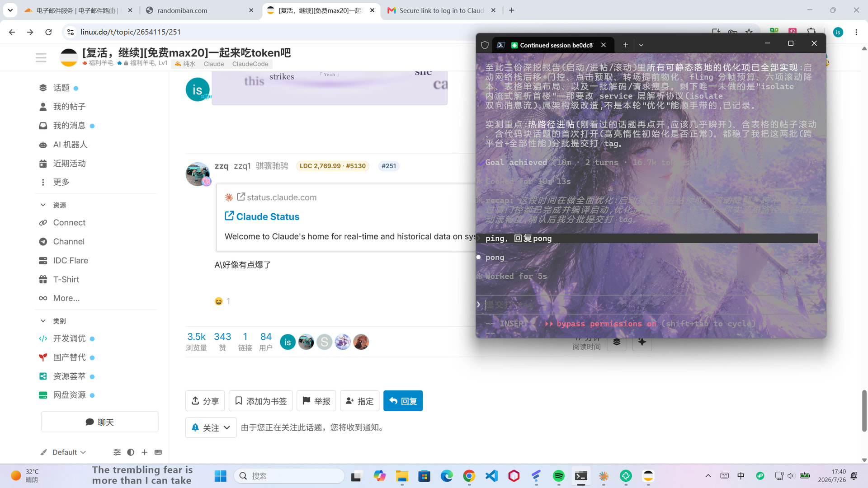868x488 pixels.
Task: Expand 更多 in the sidebar
Action: pos(61,182)
